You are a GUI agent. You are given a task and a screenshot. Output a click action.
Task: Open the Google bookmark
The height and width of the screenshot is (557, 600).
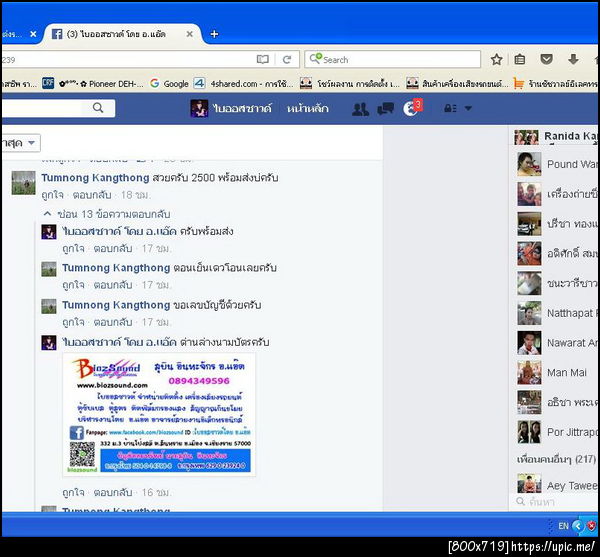coord(169,83)
